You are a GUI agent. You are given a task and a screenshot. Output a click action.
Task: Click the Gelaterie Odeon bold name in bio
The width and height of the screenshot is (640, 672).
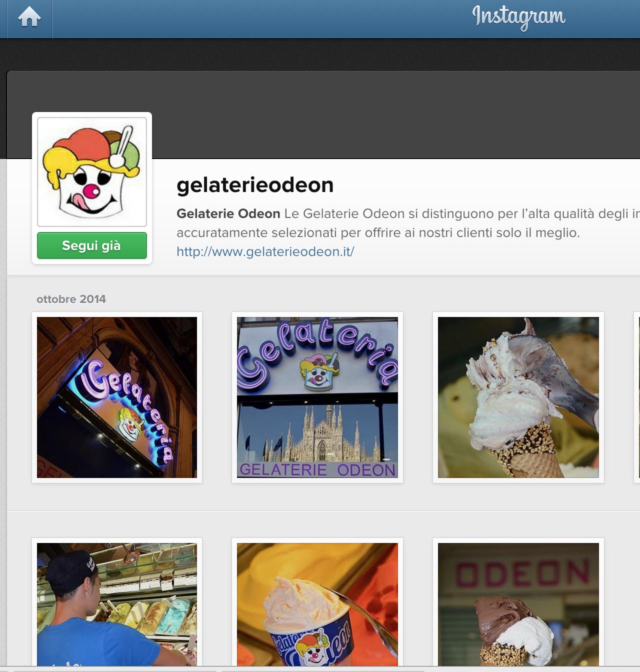228,213
